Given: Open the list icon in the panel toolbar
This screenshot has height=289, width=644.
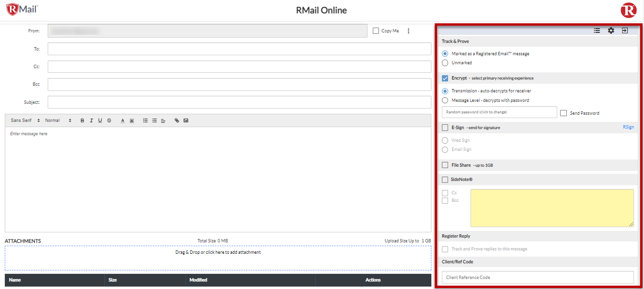Looking at the screenshot, I should point(597,30).
